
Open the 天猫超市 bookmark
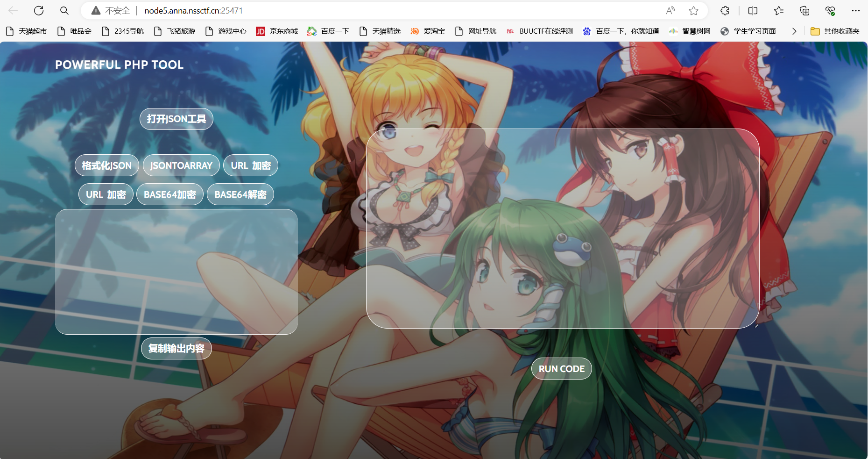(x=27, y=31)
